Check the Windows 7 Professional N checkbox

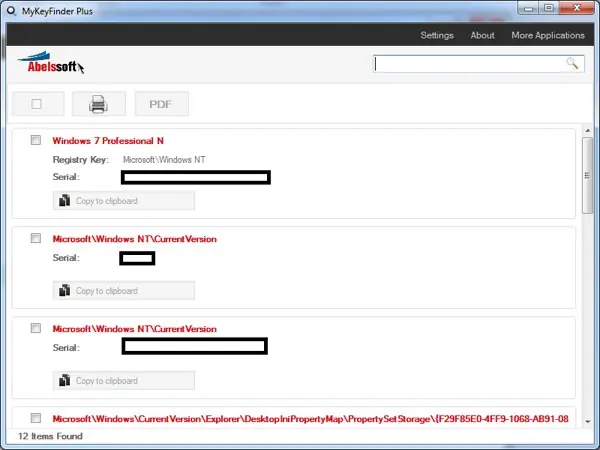[x=36, y=140]
